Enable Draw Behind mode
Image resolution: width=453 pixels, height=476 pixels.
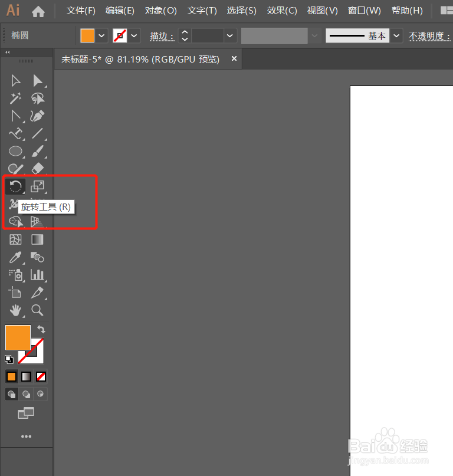click(26, 395)
